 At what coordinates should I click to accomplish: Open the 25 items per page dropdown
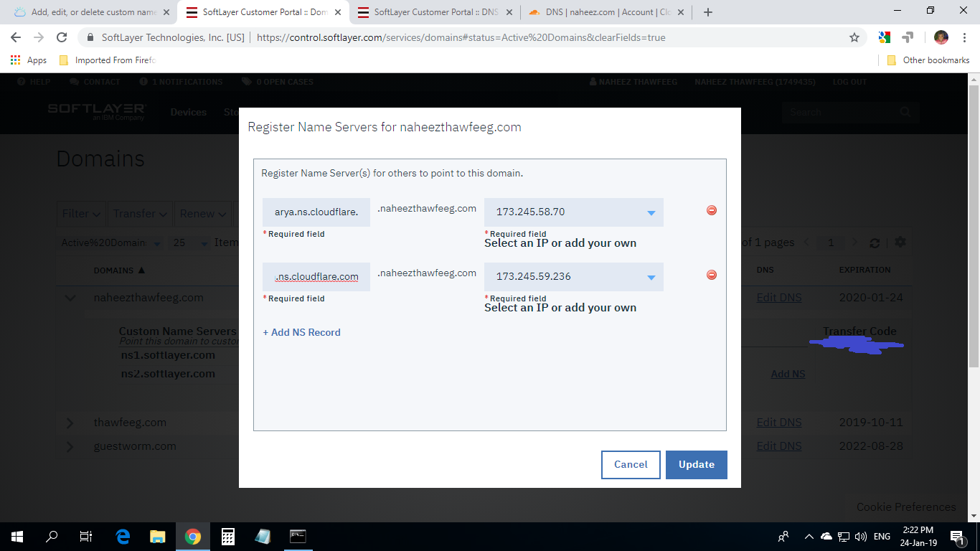189,243
